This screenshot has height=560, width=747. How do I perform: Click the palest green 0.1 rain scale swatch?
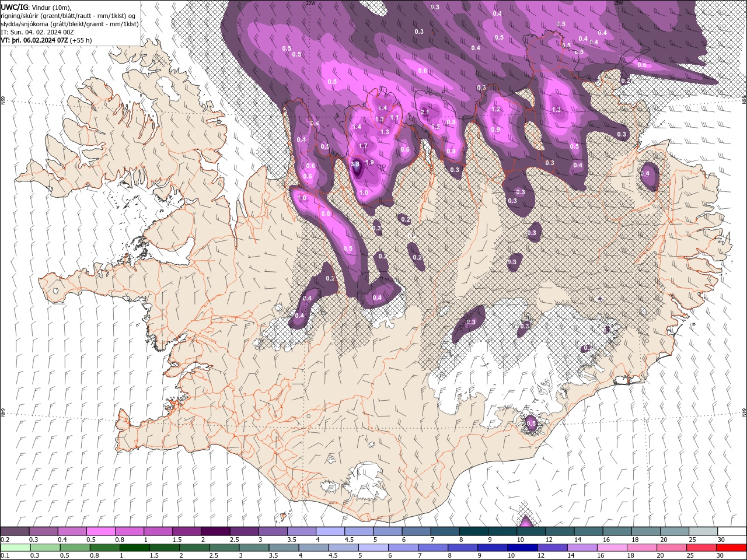(x=16, y=548)
